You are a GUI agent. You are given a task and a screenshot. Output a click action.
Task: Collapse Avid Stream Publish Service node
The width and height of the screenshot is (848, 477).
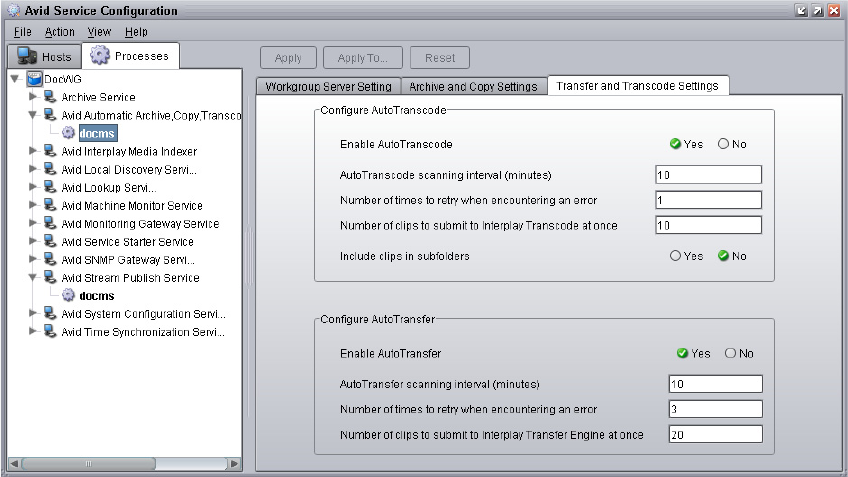[x=33, y=277]
